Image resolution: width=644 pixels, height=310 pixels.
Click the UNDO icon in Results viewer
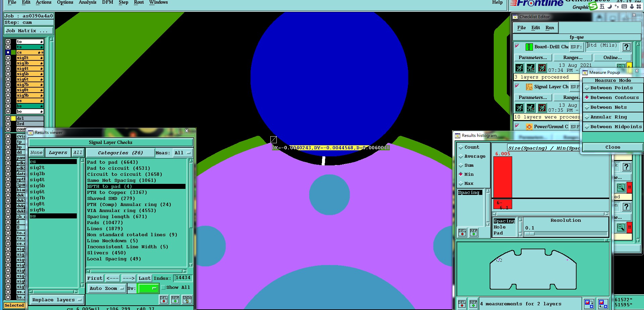(x=187, y=300)
